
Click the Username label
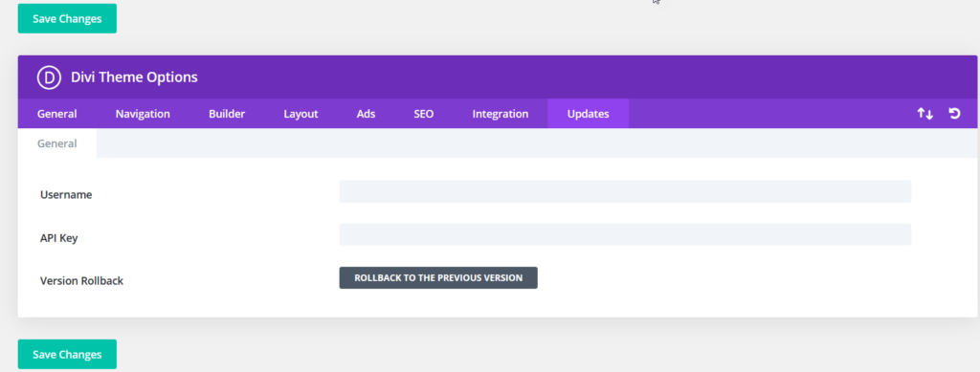(66, 195)
